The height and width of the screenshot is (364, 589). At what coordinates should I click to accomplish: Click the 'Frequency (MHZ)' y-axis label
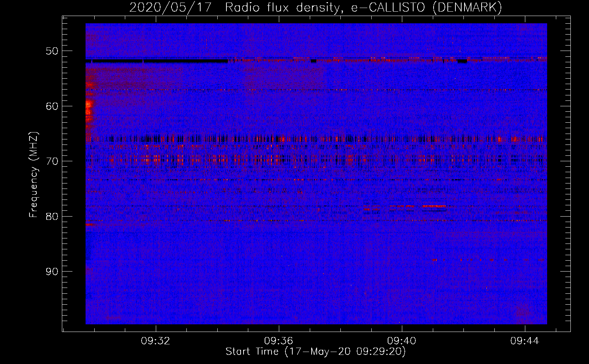point(33,175)
